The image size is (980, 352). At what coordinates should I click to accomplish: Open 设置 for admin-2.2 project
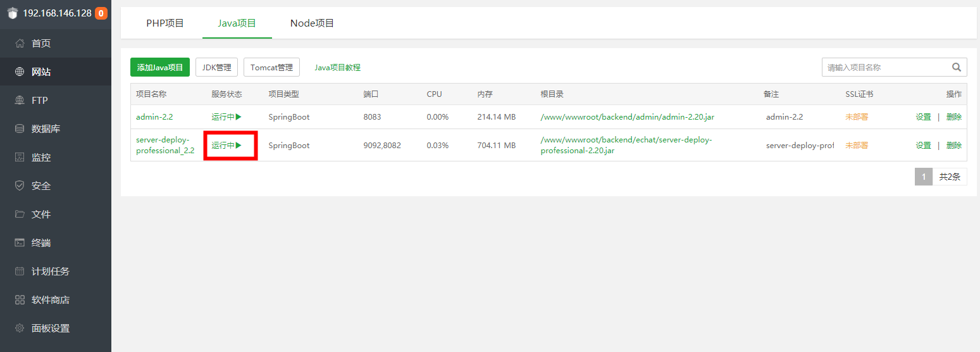(x=923, y=117)
